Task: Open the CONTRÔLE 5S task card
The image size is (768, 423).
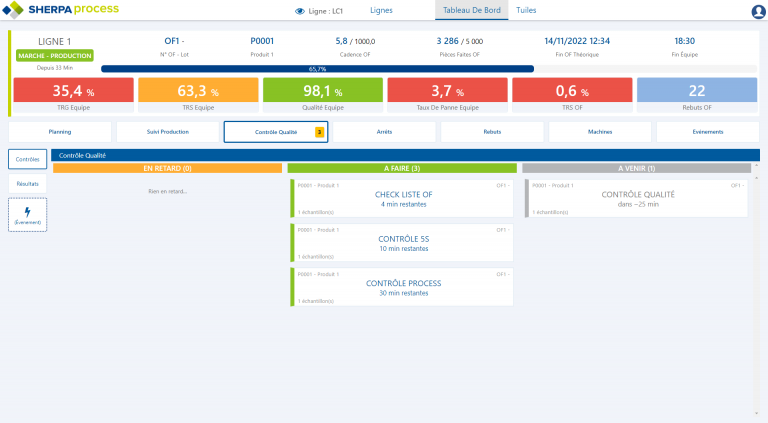Action: pos(402,243)
